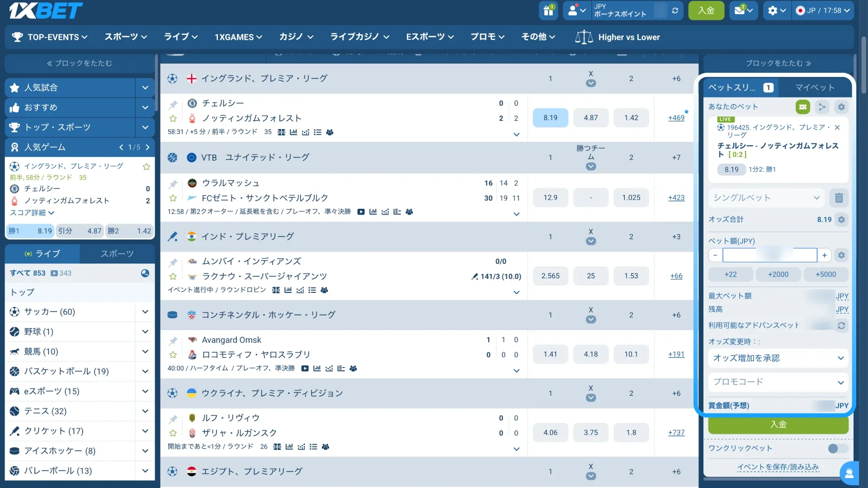Favorite the Lviv Rivne match with the star

[173, 433]
